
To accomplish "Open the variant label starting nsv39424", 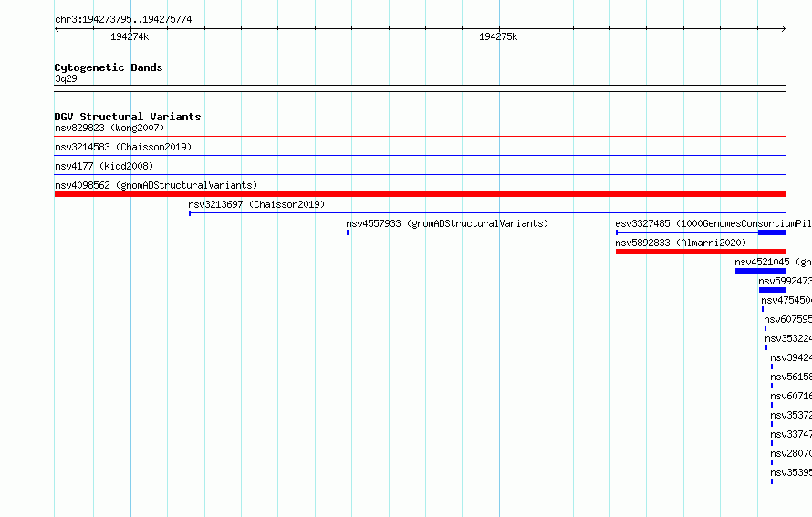I will [x=791, y=357].
